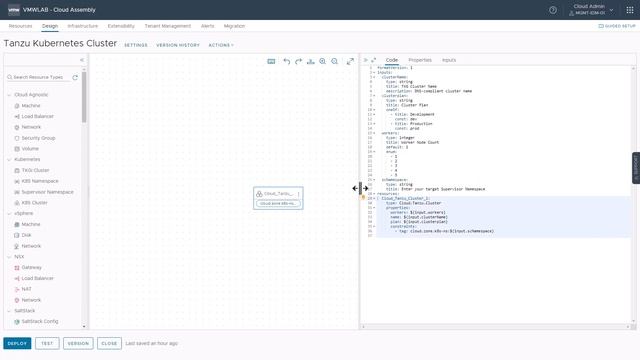Image resolution: width=640 pixels, height=360 pixels.
Task: Select K8S Namespace resource type
Action: (x=36, y=181)
